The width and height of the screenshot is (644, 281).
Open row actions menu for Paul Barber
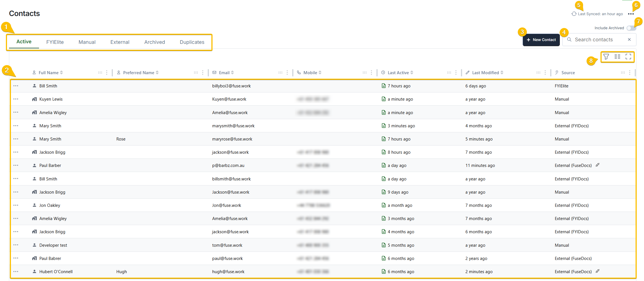click(x=16, y=166)
